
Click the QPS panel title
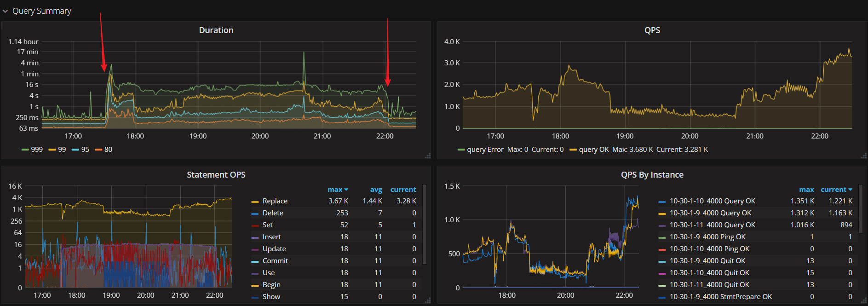(652, 30)
